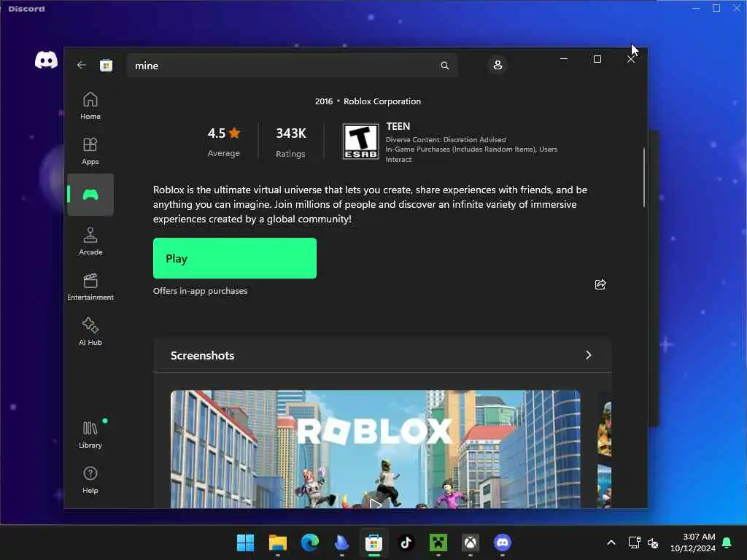Click the blue flame app on the taskbar
This screenshot has height=560, width=747.
(x=341, y=542)
